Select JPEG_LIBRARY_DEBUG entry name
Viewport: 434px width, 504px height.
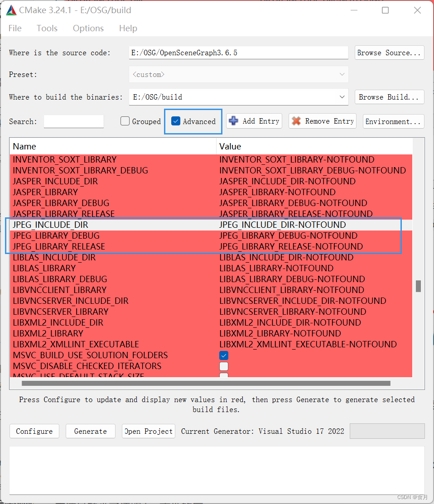coord(56,235)
